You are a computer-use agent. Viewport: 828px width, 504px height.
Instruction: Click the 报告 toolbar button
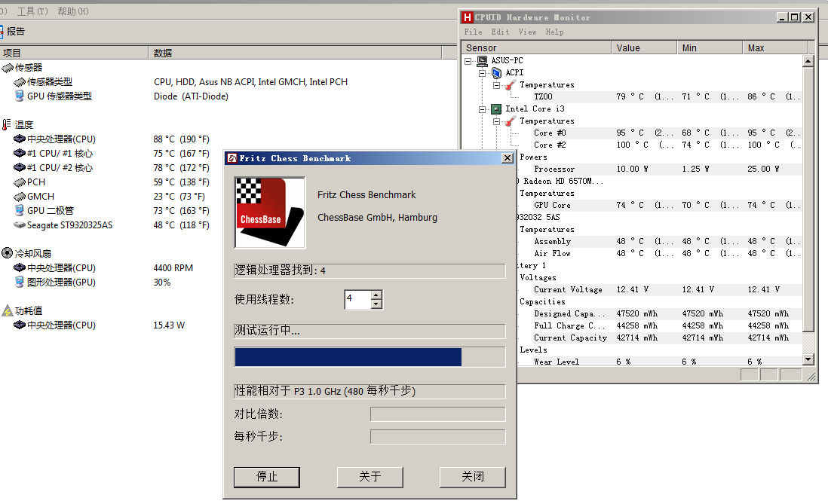pos(12,32)
